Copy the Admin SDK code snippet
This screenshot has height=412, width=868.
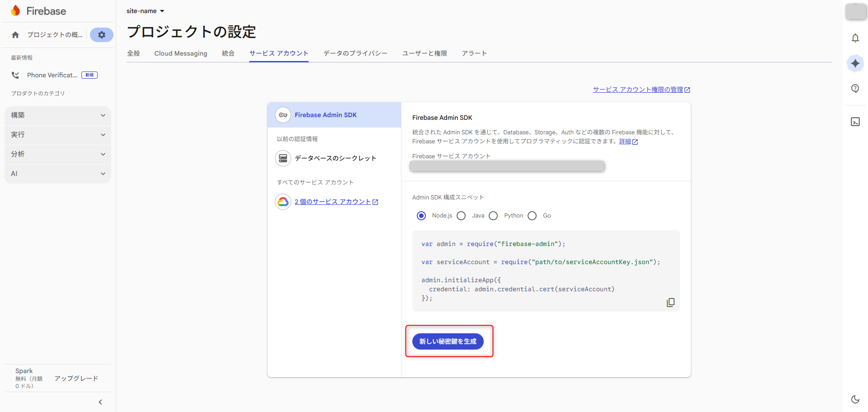coord(670,302)
